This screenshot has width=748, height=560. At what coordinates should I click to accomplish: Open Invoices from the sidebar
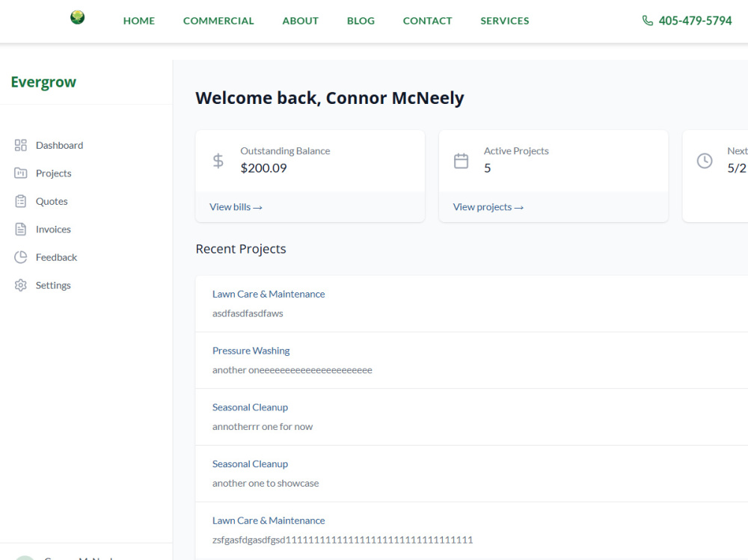tap(53, 230)
